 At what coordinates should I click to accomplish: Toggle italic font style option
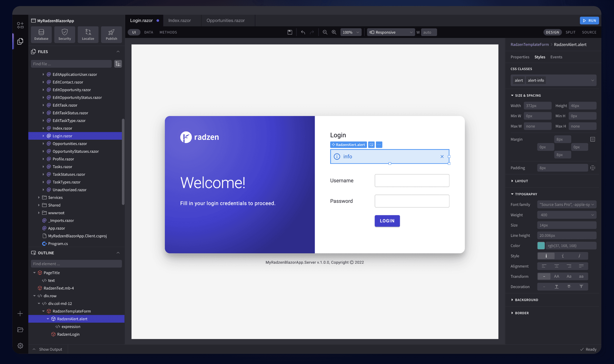563,256
